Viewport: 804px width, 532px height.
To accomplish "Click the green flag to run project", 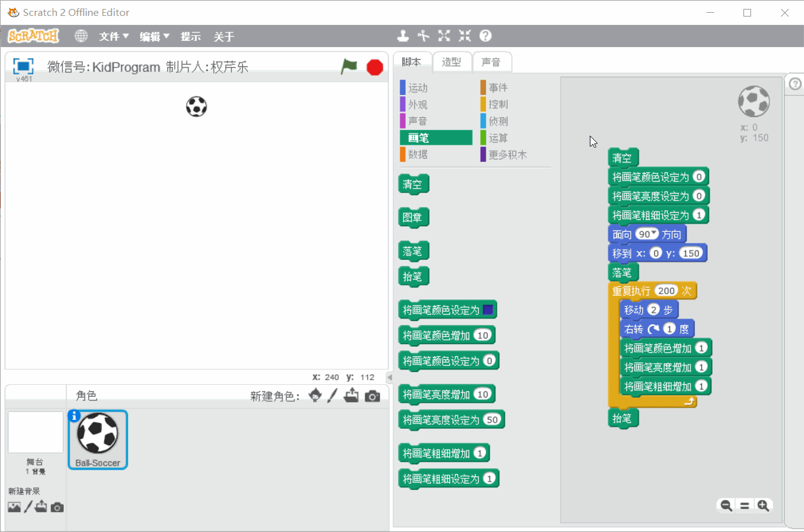I will pyautogui.click(x=349, y=66).
